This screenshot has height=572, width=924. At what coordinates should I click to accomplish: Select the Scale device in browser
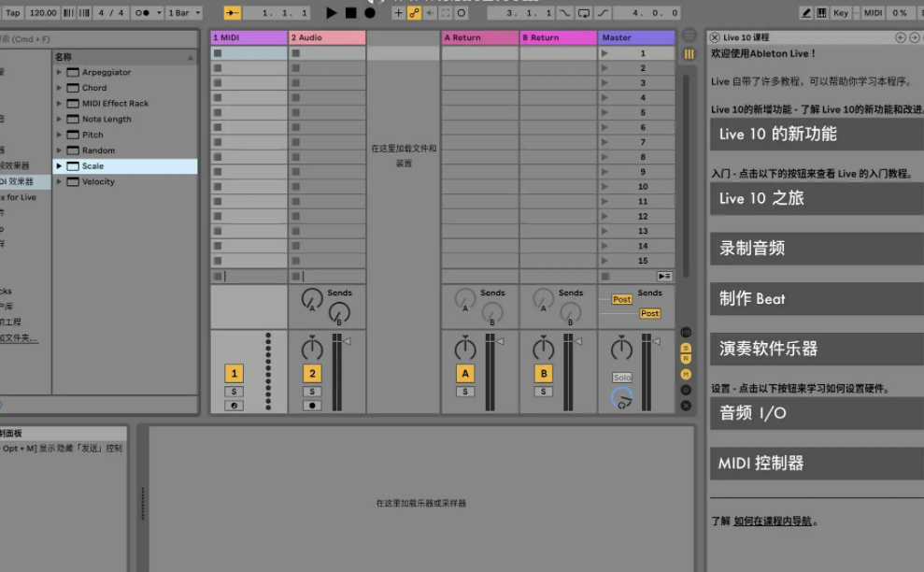[x=125, y=166]
